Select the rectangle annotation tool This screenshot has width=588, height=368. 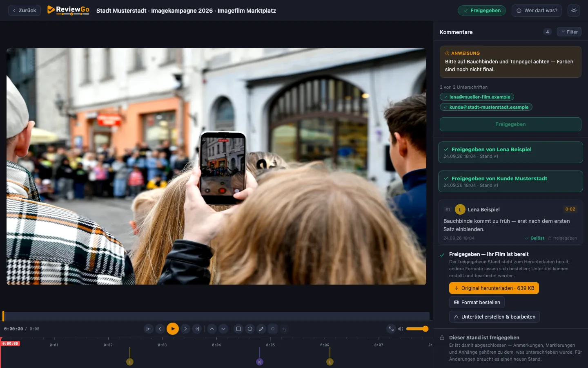pyautogui.click(x=238, y=329)
